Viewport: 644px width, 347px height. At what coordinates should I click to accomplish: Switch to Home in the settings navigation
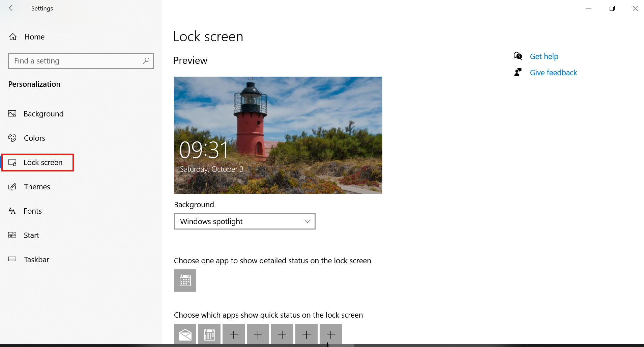tap(34, 36)
